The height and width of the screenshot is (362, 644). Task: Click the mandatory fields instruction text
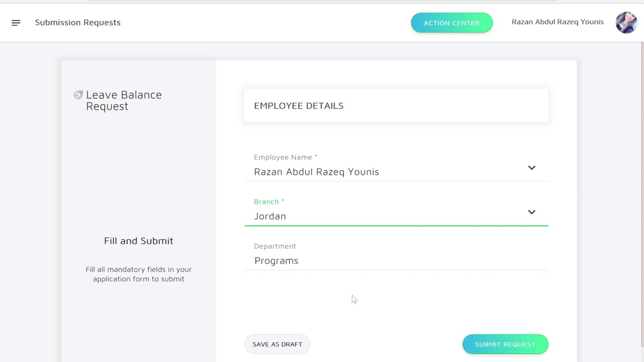138,274
